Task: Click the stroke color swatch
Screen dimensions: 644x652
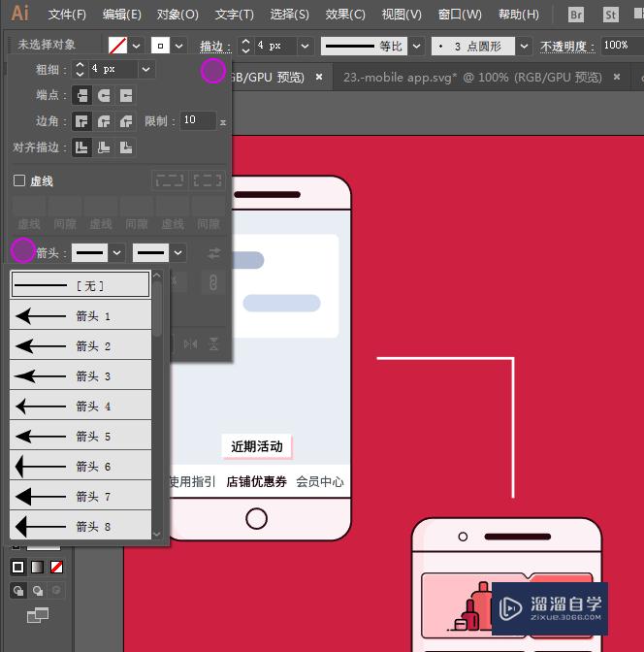Action: (x=160, y=46)
